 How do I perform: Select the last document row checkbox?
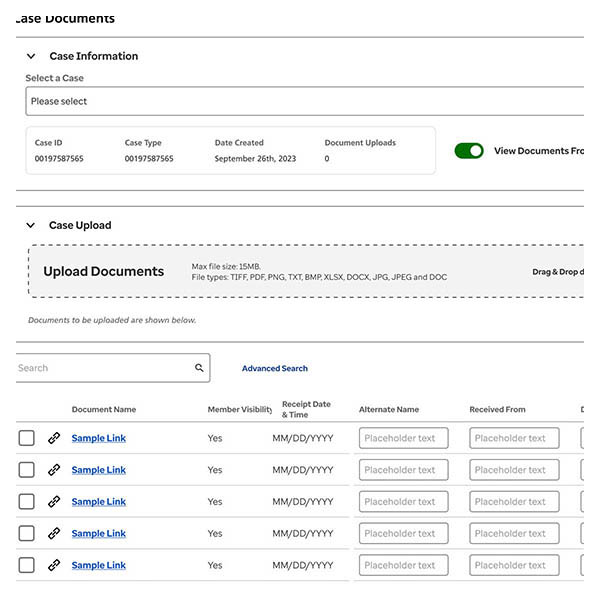(27, 565)
